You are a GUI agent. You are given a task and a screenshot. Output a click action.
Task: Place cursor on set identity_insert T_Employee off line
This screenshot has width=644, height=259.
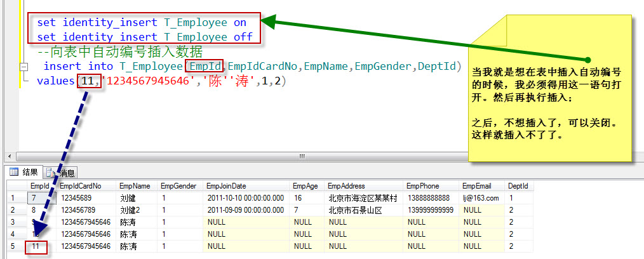(145, 37)
